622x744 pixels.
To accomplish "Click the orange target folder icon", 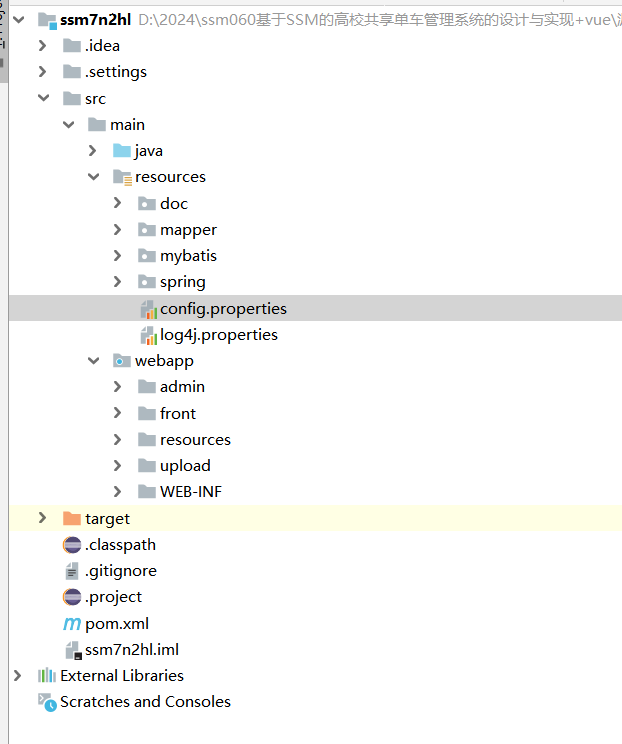I will (x=72, y=519).
